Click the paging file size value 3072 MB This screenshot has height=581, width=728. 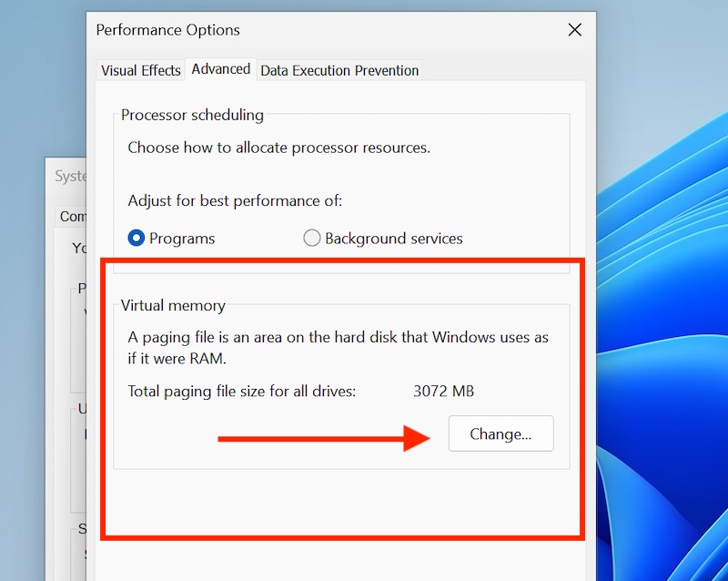click(x=442, y=391)
